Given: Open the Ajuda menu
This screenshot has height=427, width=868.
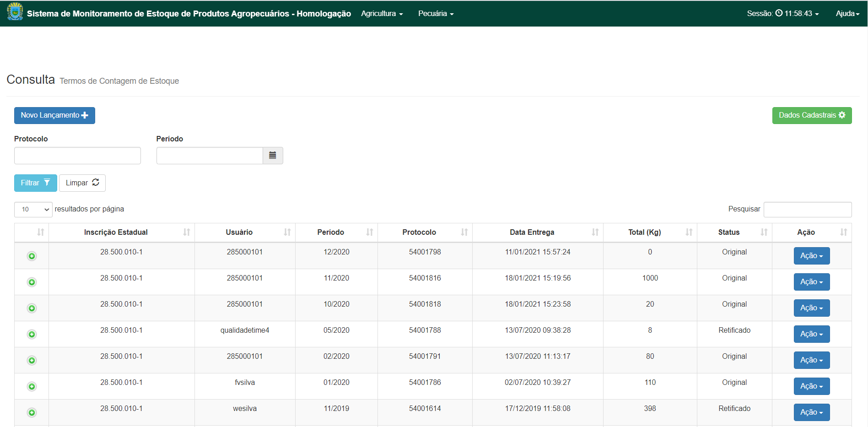Looking at the screenshot, I should [848, 13].
